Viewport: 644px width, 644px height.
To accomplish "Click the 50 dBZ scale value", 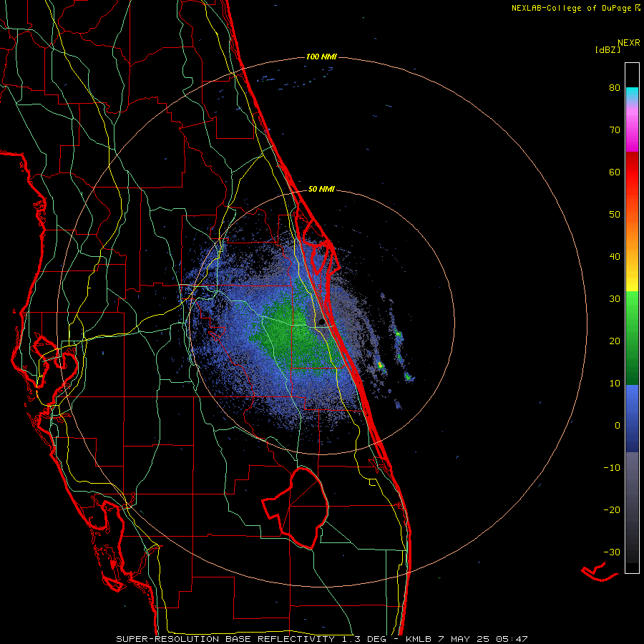I will point(615,215).
